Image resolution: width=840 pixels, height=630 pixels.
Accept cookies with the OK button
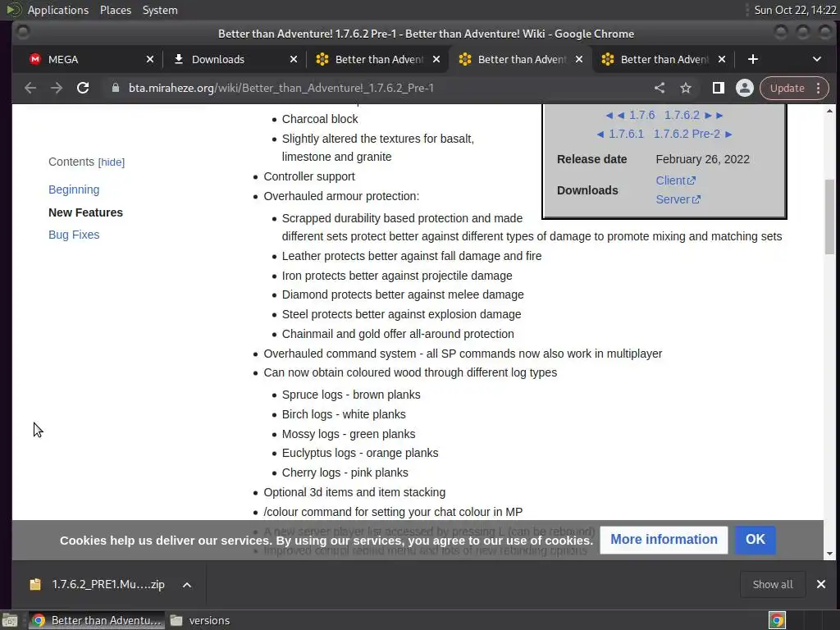pos(756,540)
